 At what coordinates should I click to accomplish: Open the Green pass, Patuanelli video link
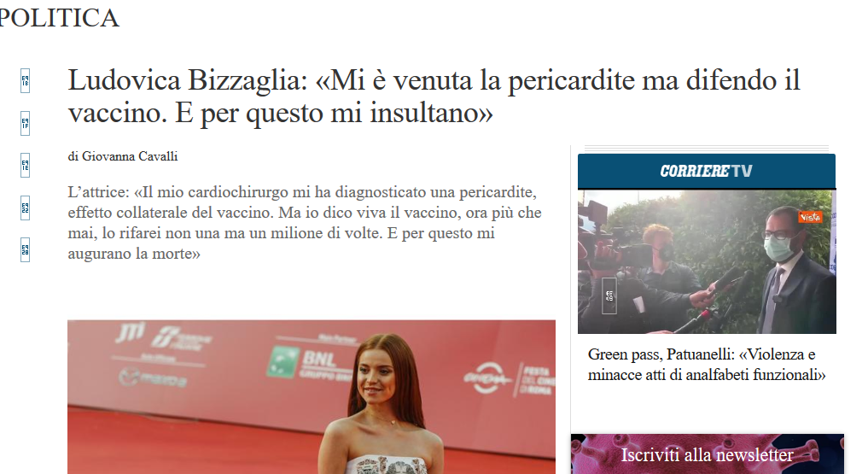[x=707, y=365]
